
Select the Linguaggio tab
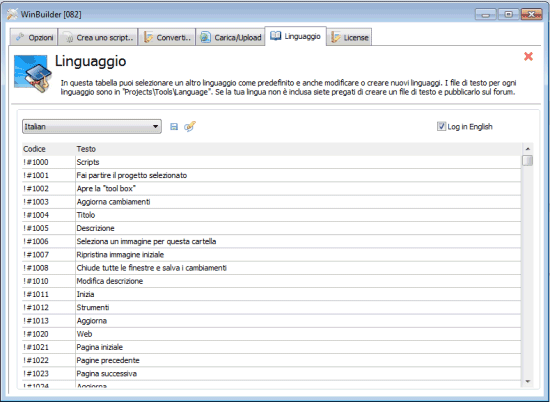296,36
